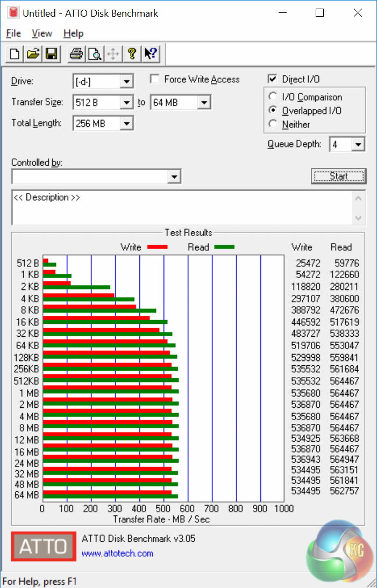This screenshot has width=377, height=588.
Task: Open the File menu
Action: pos(13,33)
